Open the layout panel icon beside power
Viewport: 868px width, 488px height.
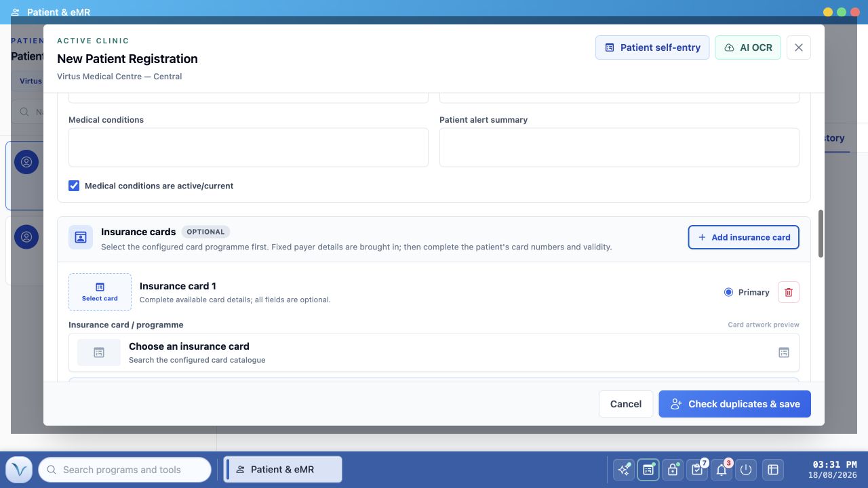click(x=772, y=470)
